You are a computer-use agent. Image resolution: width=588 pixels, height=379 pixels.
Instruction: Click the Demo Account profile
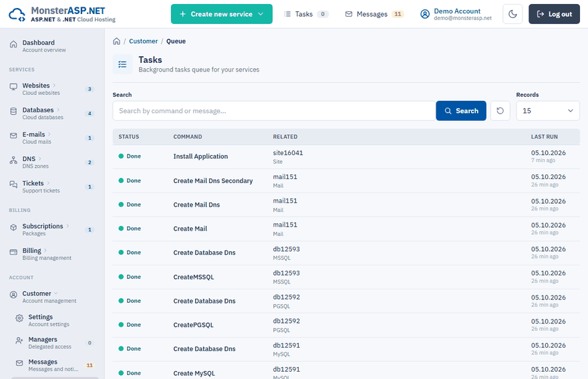[x=456, y=14]
